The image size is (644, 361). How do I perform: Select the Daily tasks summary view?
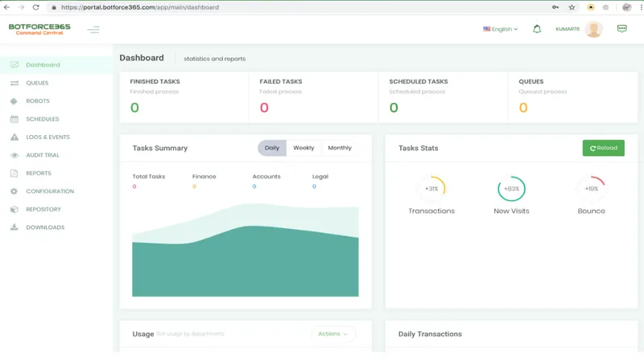[x=272, y=148]
